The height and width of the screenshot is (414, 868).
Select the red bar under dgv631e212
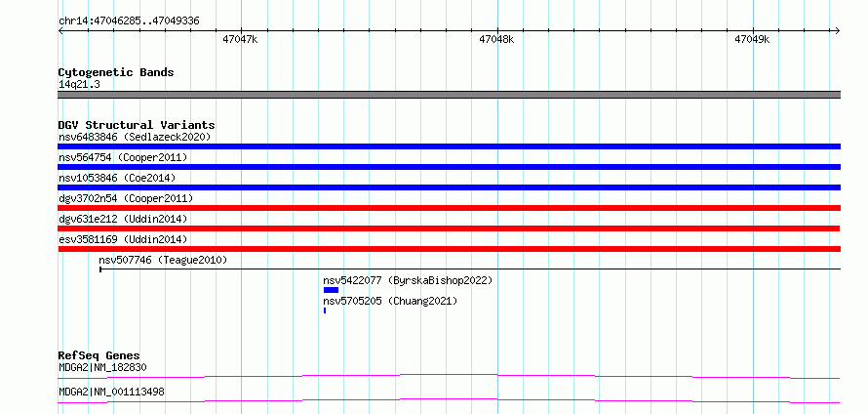[449, 228]
